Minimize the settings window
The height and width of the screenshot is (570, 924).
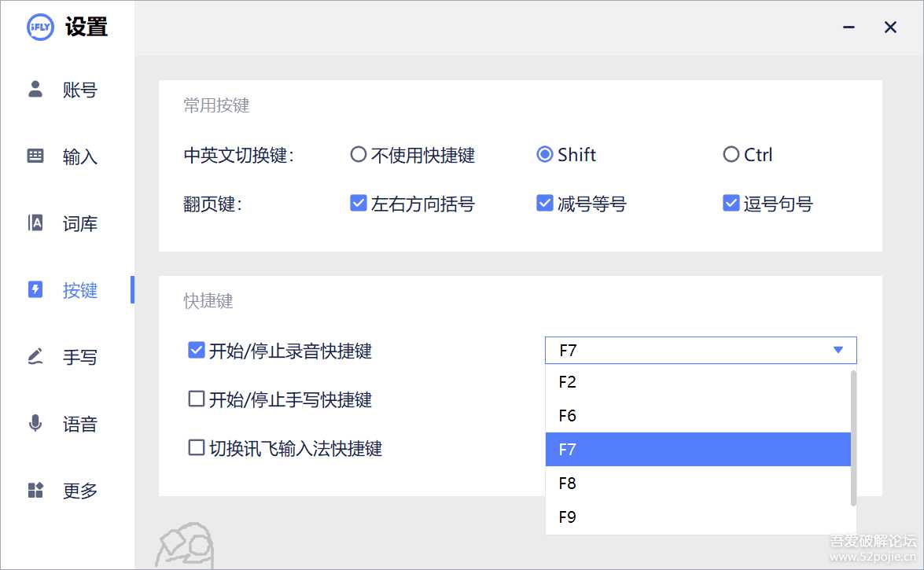[849, 28]
